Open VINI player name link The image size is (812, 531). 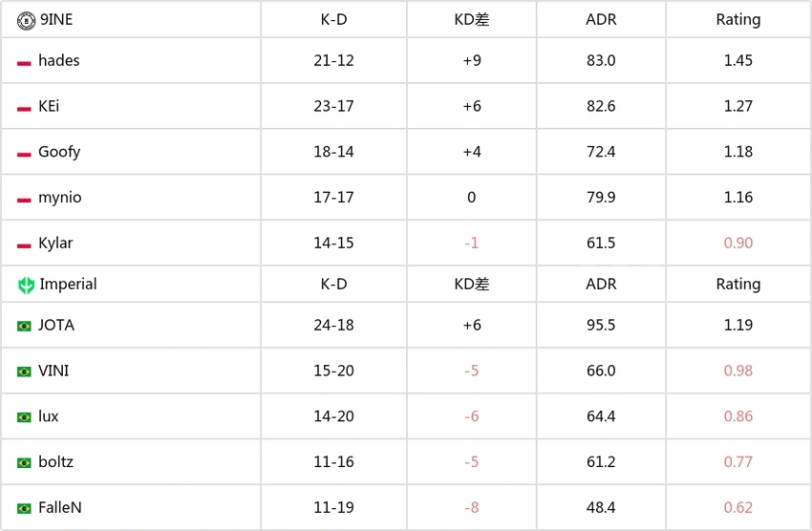point(53,371)
